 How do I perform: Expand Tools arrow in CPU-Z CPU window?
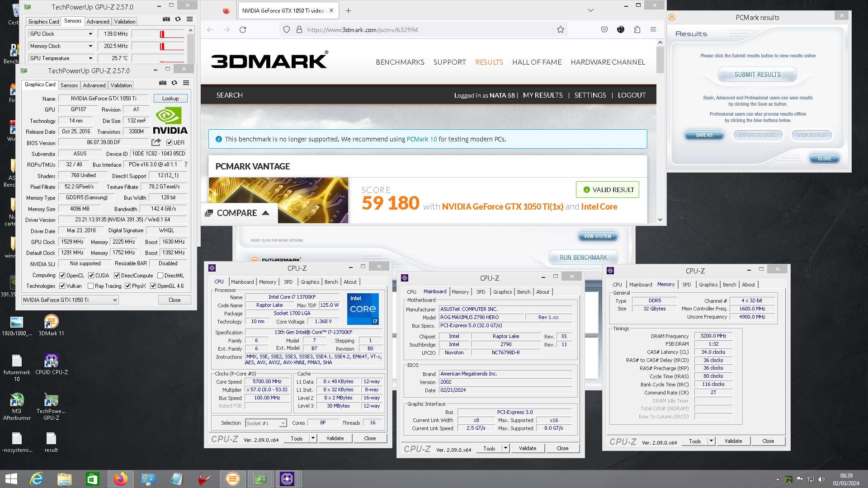(313, 438)
